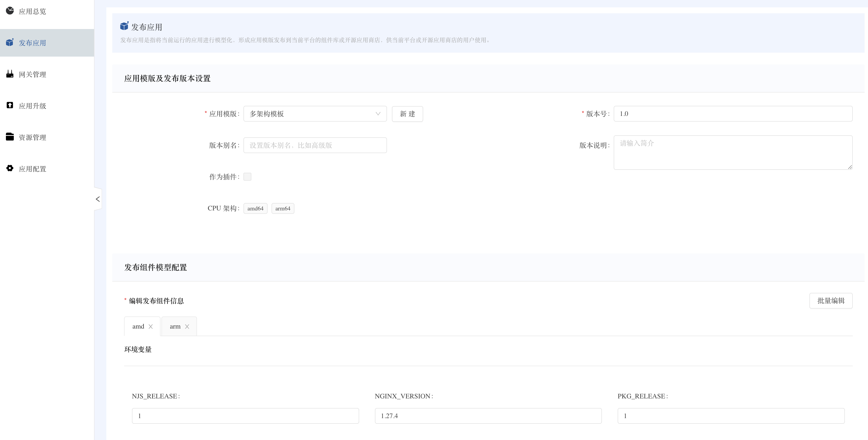868x440 pixels.
Task: Click the 网关管理 gateway icon
Action: tap(10, 74)
